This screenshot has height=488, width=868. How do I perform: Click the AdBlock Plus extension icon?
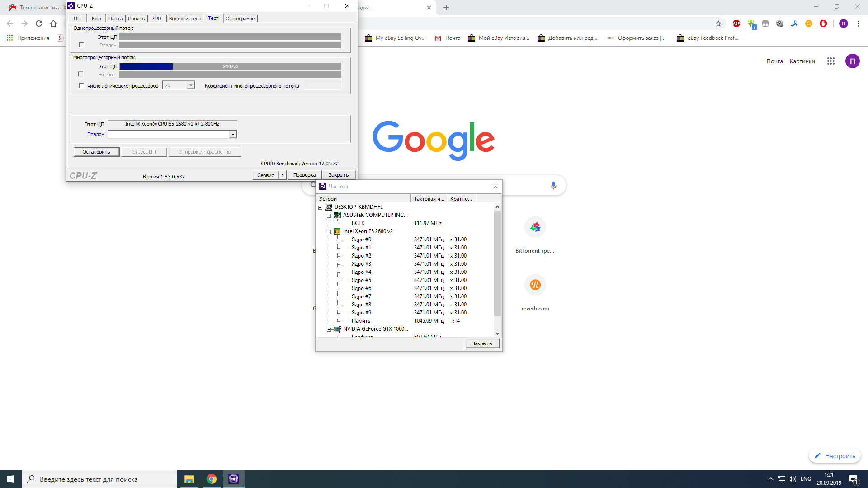[x=736, y=23]
